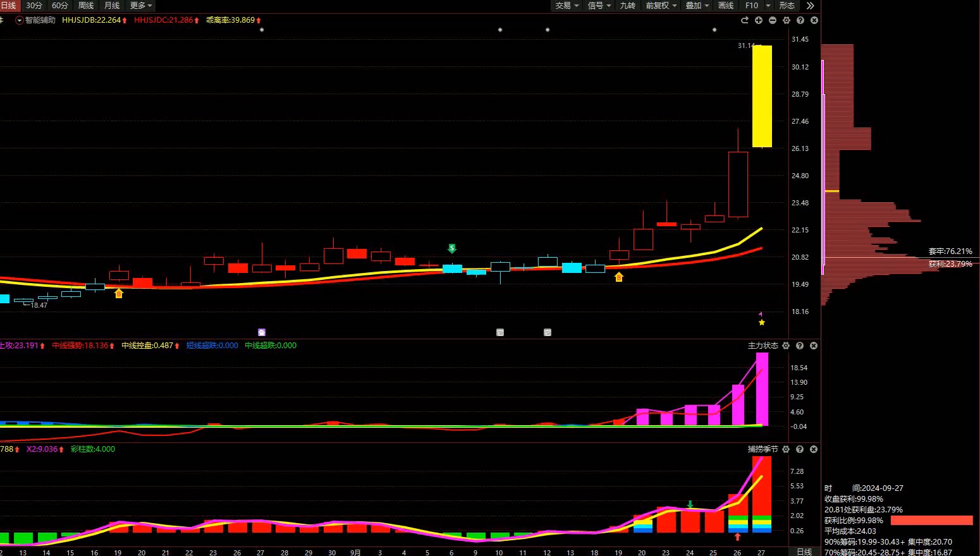Switch to the 月线 monthly tab
This screenshot has width=980, height=556.
112,5
